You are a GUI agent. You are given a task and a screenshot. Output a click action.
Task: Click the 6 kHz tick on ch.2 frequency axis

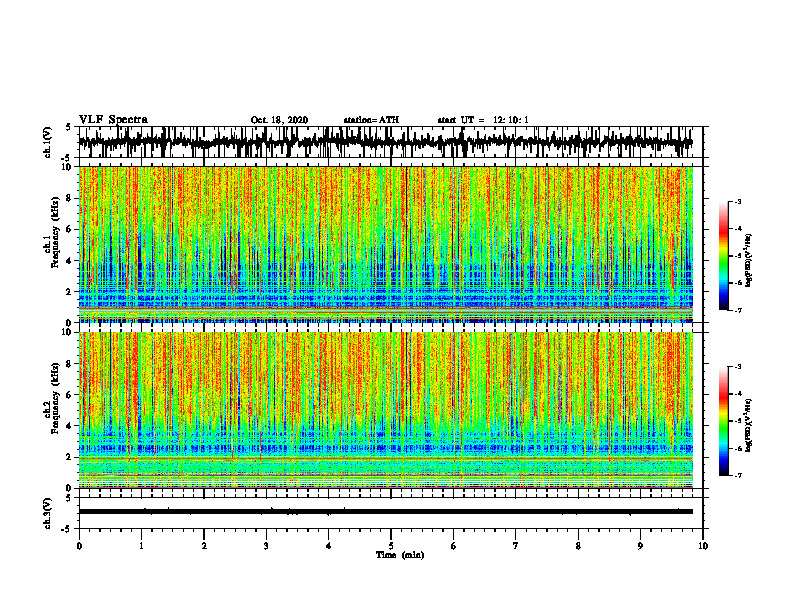click(x=69, y=395)
